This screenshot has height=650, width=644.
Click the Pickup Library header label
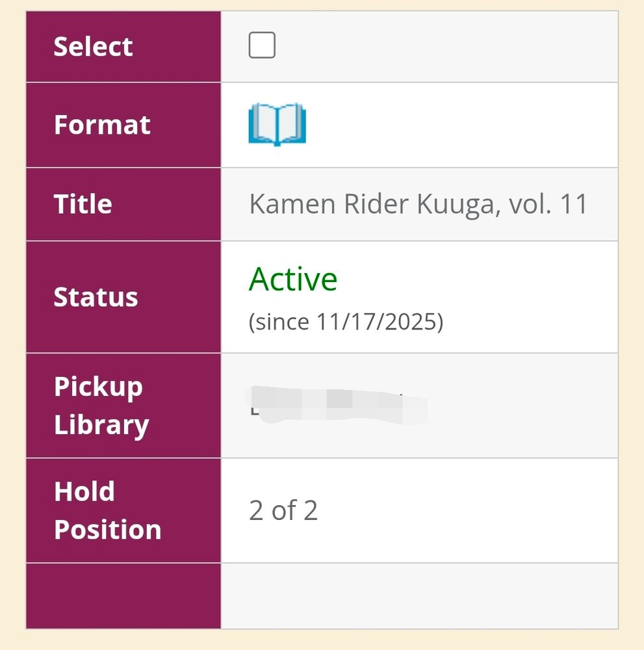pos(101,406)
